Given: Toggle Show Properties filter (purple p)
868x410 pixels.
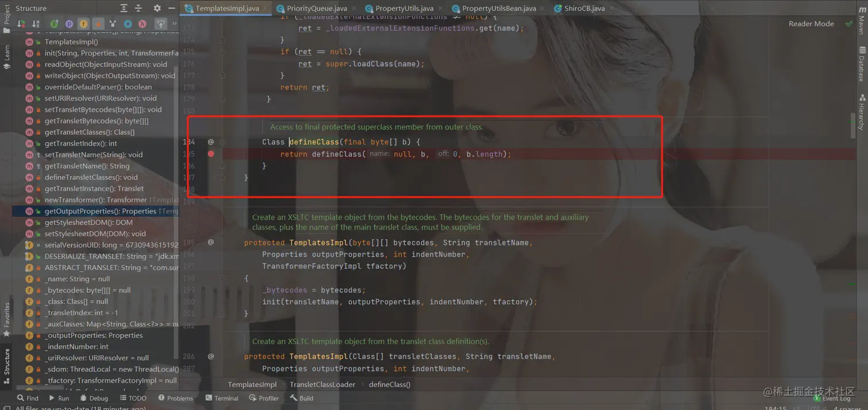Looking at the screenshot, I should coord(69,24).
